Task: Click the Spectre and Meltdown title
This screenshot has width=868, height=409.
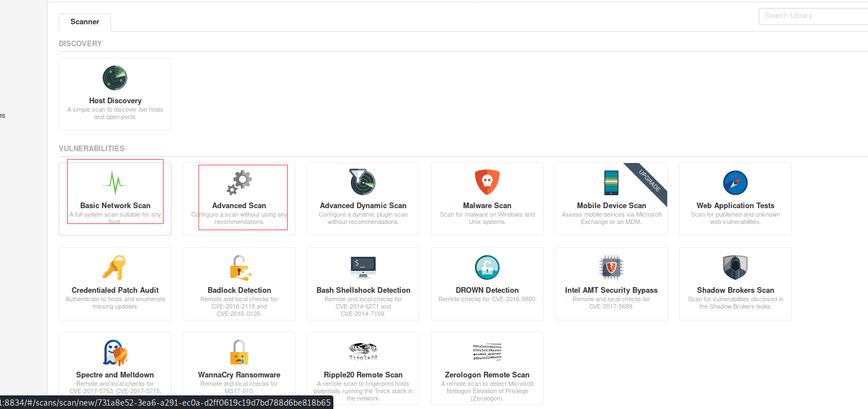Action: (x=115, y=375)
